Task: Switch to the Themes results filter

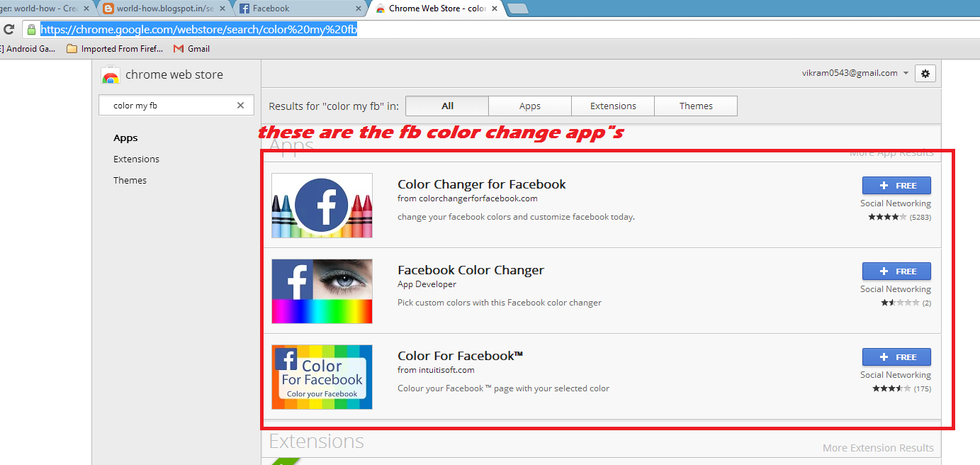Action: [695, 105]
